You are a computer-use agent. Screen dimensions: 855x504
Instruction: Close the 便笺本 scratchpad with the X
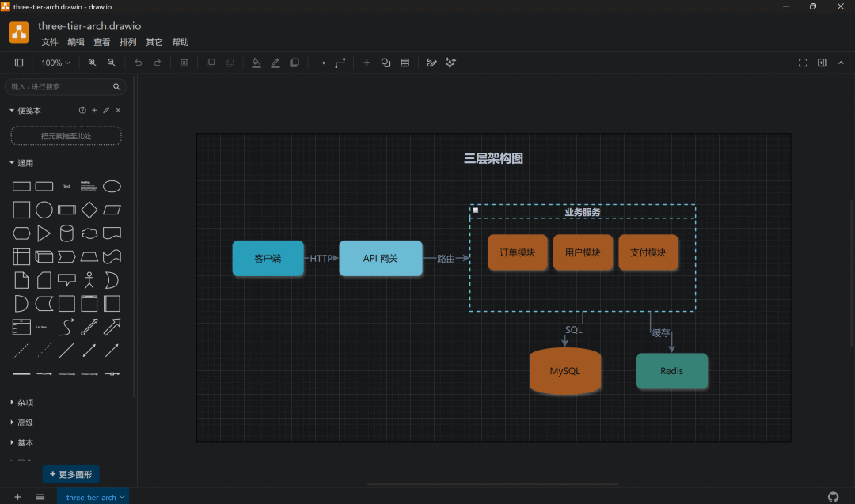pyautogui.click(x=118, y=110)
